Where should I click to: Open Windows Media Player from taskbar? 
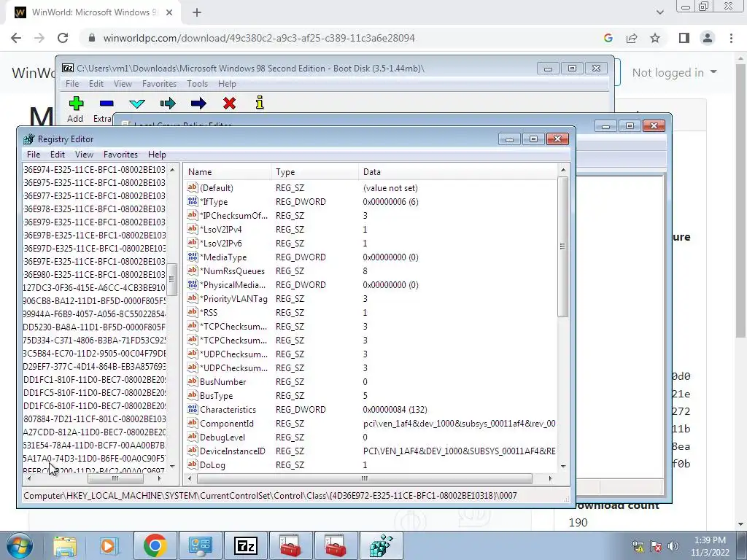pyautogui.click(x=109, y=545)
